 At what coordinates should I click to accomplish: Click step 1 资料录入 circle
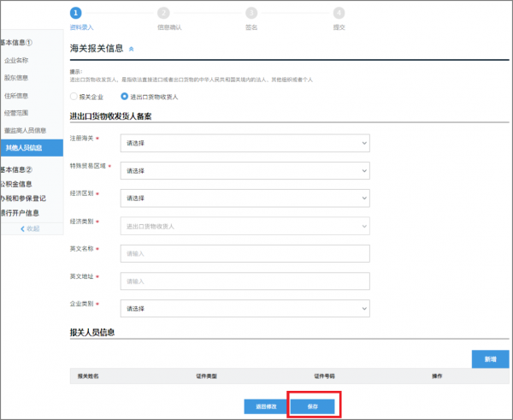coord(76,13)
